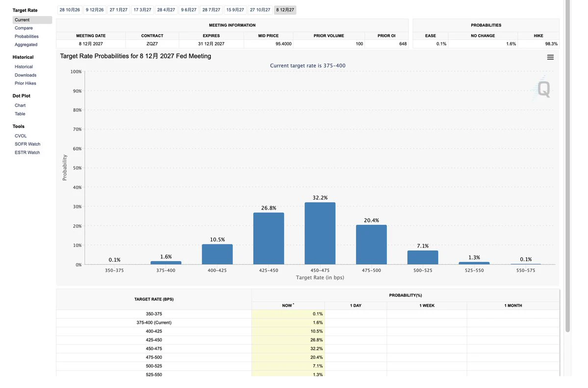This screenshot has height=388, width=588.
Task: Click the 648 prior OI value
Action: 403,44
